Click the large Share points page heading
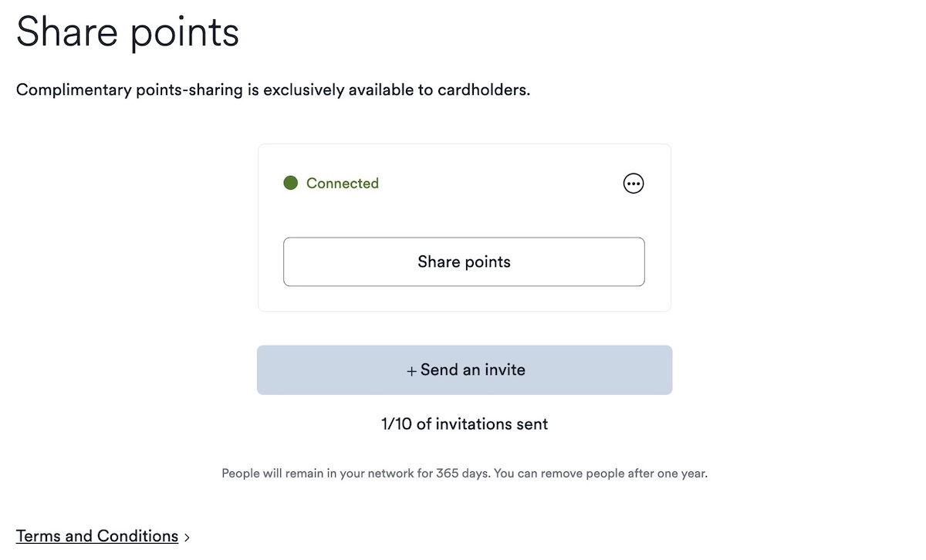This screenshot has height=560, width=926. [127, 32]
